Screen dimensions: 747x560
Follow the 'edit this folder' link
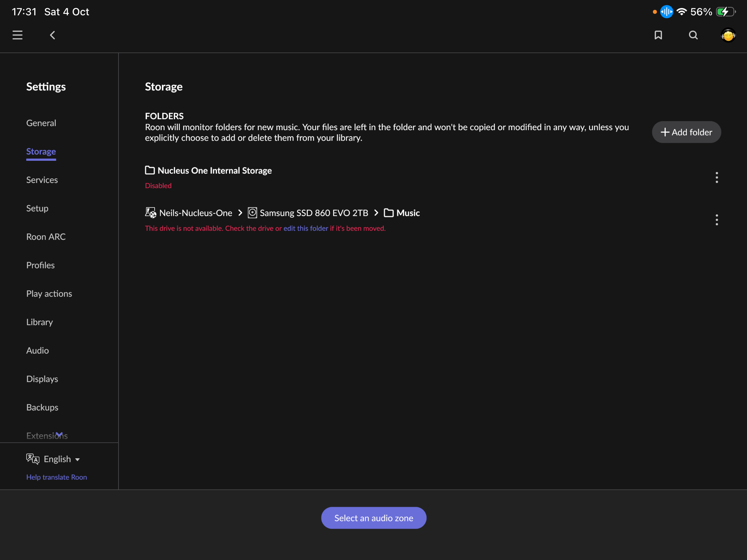click(306, 228)
